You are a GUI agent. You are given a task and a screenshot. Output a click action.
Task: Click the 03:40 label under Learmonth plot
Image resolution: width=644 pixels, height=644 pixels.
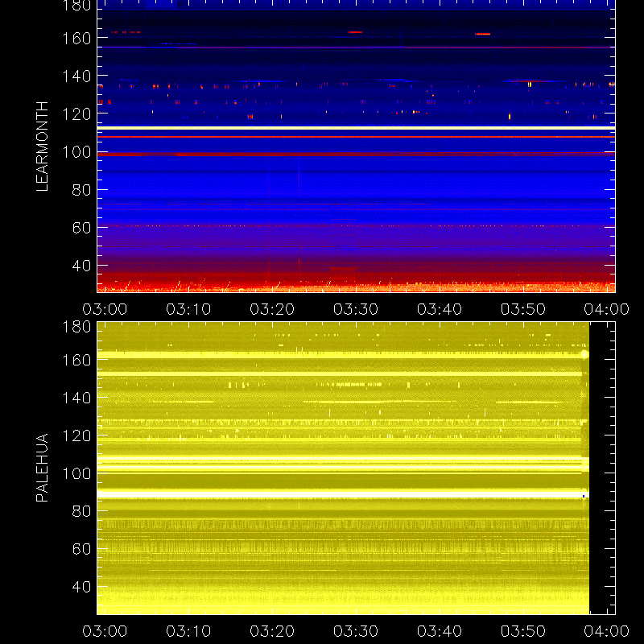point(440,309)
